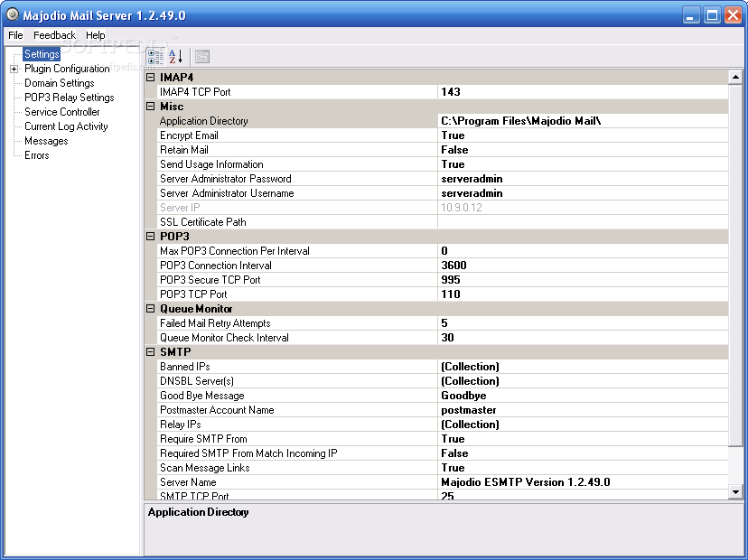Toggle Require SMTP From value
The width and height of the screenshot is (748, 560).
583,439
